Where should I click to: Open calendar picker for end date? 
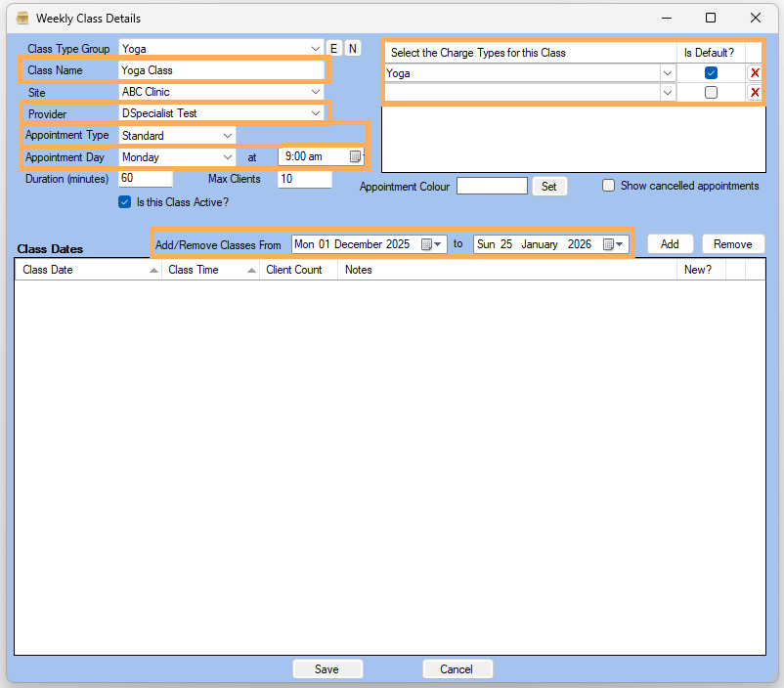click(x=612, y=244)
